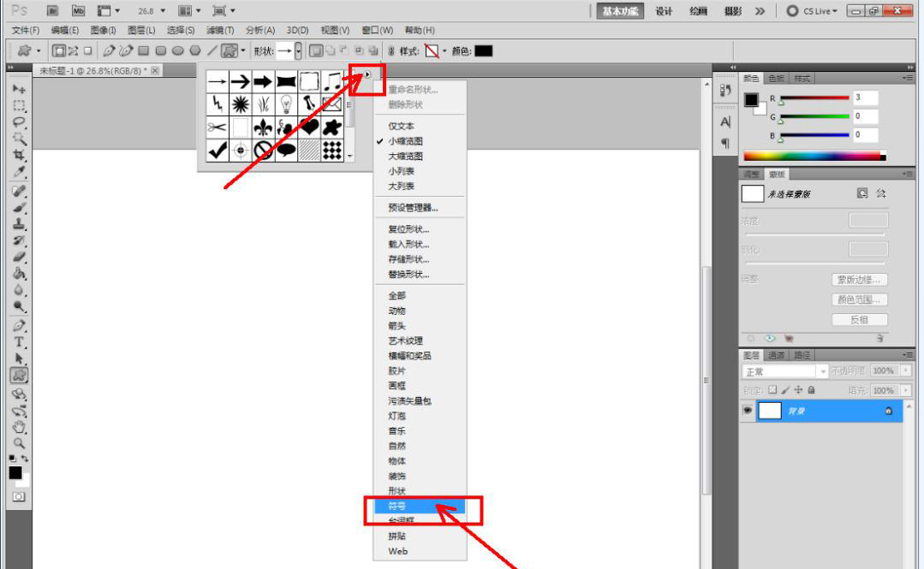The width and height of the screenshot is (924, 569).
Task: Click the paragraph panel icon
Action: [x=725, y=143]
